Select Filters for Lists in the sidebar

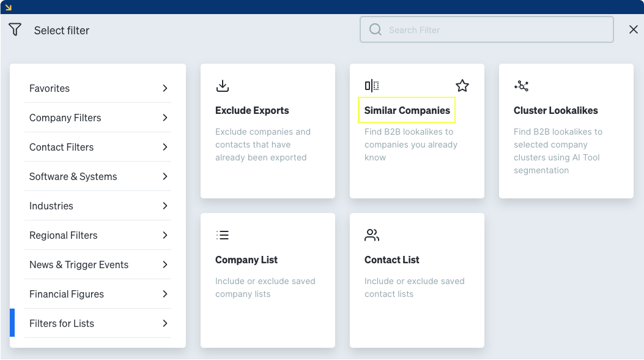click(x=98, y=323)
